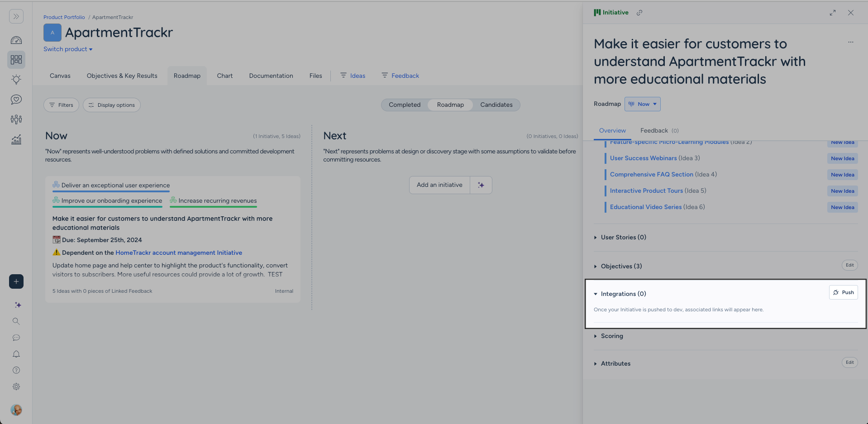This screenshot has width=868, height=424.
Task: Click Deliver an exceptional user experience objective
Action: [x=111, y=185]
